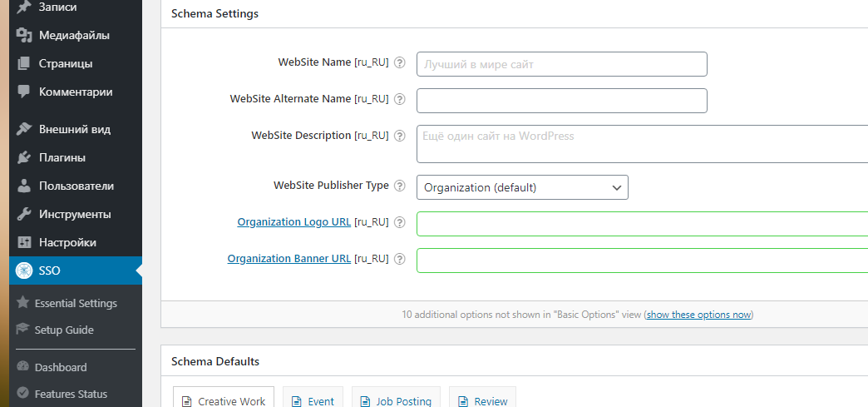Switch to the Review tab
The height and width of the screenshot is (407, 868).
tap(483, 397)
